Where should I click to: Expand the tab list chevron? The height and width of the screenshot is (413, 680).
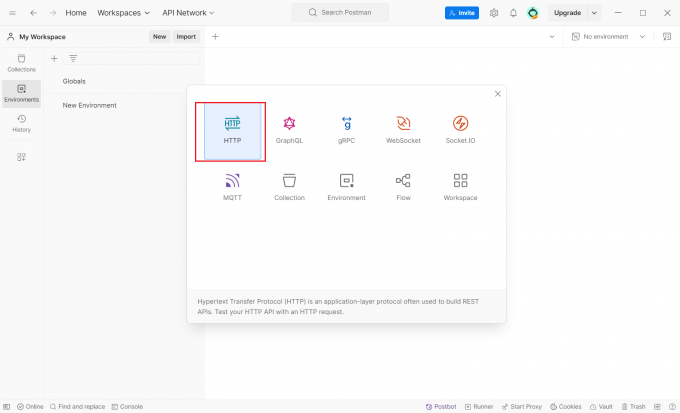tap(552, 36)
